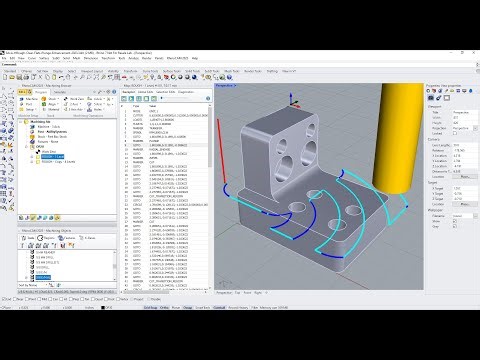Toggle the Int osnap checkbox

[61, 299]
